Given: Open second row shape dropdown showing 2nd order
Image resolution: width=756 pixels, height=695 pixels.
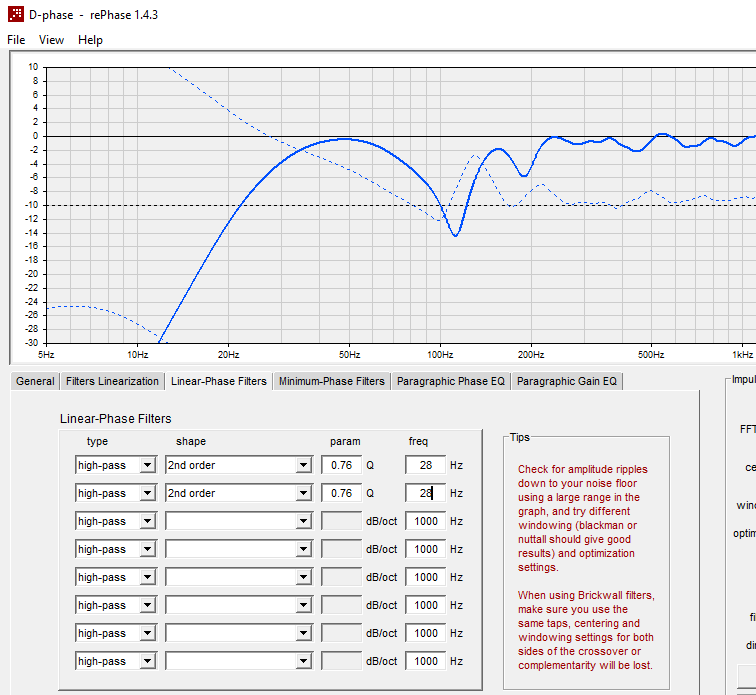Looking at the screenshot, I should point(239,493).
